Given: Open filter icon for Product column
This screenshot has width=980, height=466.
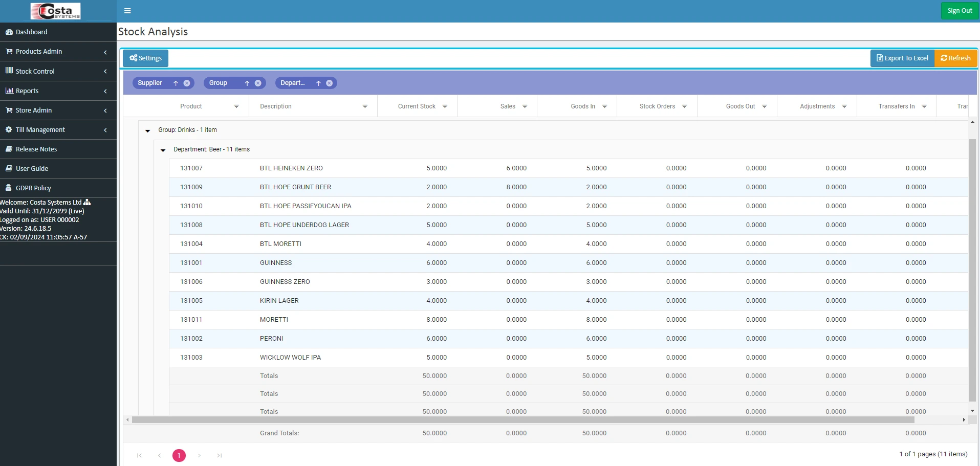Looking at the screenshot, I should 236,106.
